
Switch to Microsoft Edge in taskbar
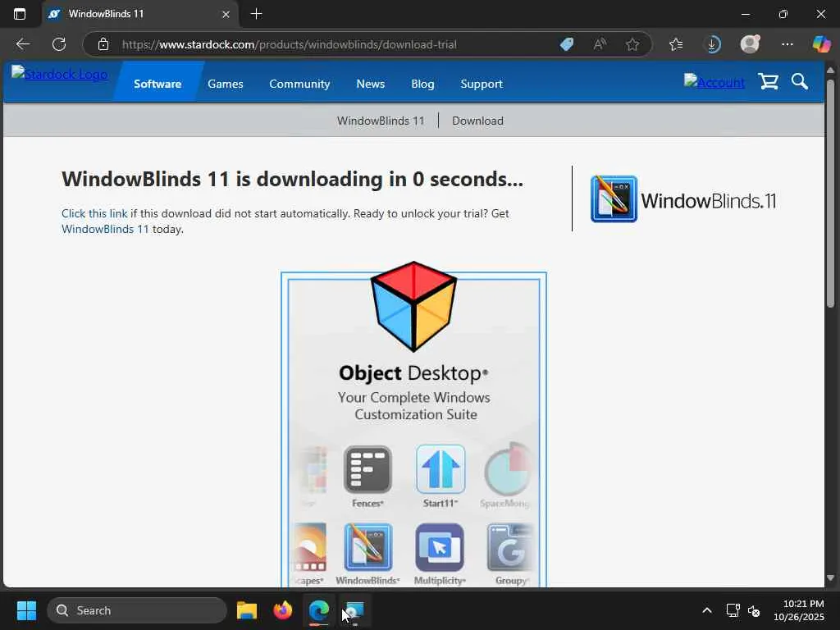click(x=319, y=610)
